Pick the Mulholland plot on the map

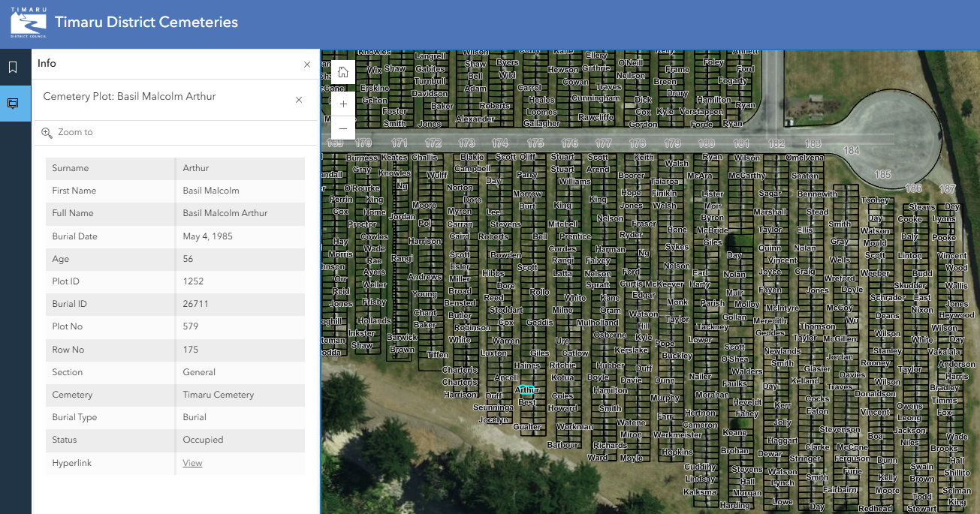point(597,323)
